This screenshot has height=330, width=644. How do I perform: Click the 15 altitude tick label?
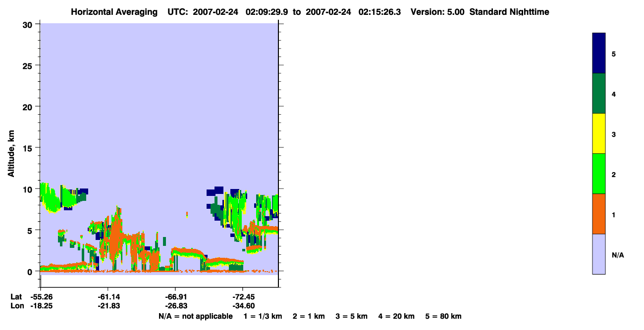coord(28,148)
